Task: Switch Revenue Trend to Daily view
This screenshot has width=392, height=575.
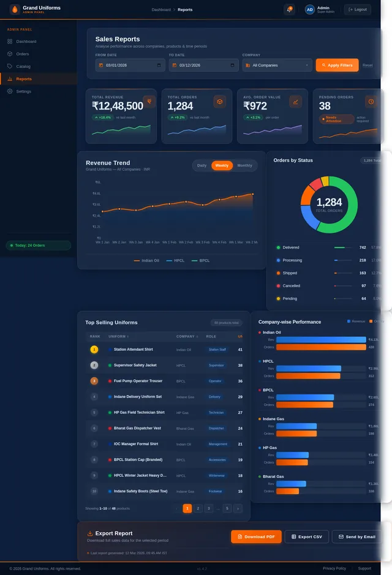Action: click(x=202, y=165)
